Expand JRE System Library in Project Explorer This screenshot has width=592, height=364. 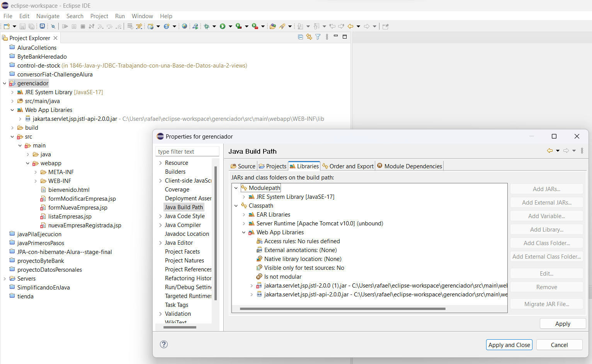pos(12,92)
